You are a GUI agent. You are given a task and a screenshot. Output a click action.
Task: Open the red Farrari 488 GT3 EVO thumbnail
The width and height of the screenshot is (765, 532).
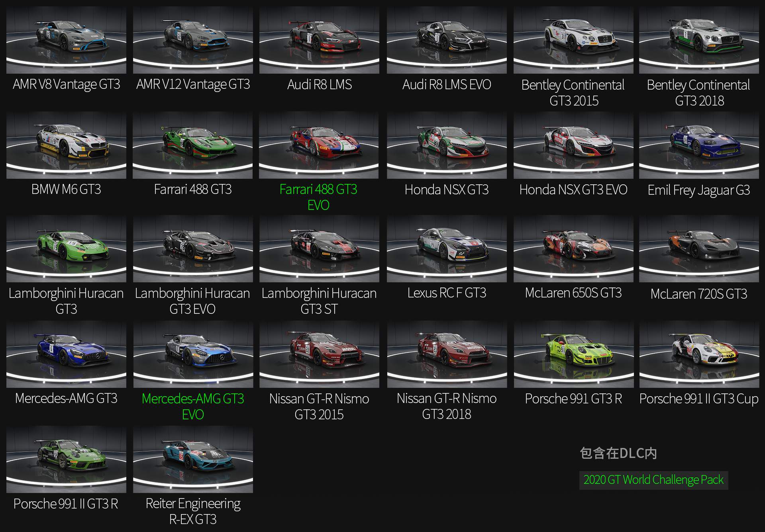(319, 145)
